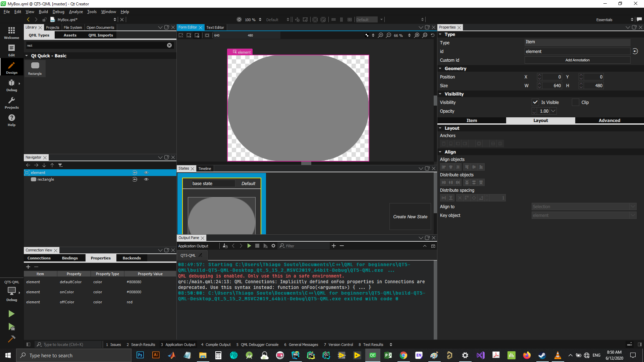Click Start Debugging button in the sidebar

click(11, 327)
